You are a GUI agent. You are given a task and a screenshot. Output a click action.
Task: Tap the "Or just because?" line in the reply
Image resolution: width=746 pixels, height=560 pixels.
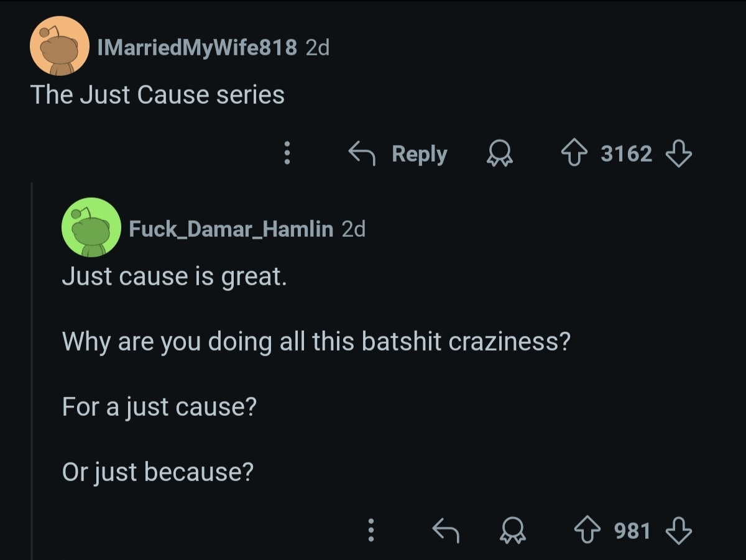(158, 472)
